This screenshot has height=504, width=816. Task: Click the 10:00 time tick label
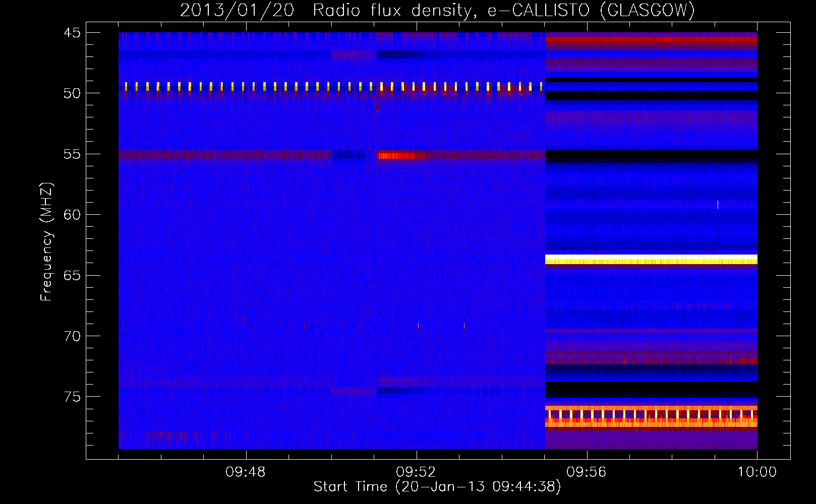(x=757, y=472)
